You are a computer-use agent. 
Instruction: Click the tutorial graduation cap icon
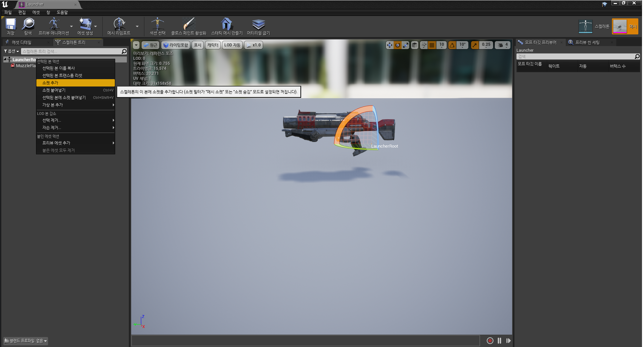(x=605, y=4)
